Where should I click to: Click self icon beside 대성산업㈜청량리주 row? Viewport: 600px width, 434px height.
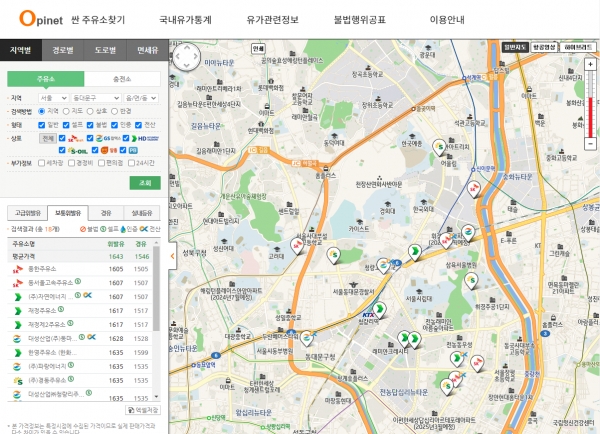coord(89,393)
